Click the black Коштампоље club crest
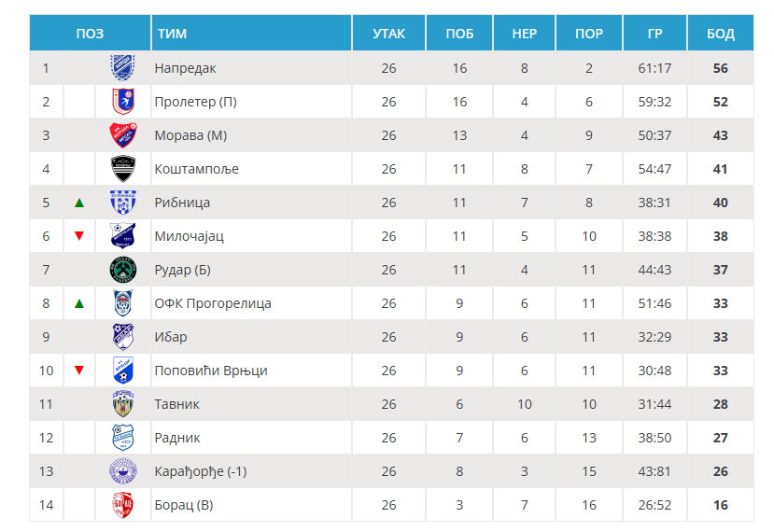 click(x=123, y=169)
